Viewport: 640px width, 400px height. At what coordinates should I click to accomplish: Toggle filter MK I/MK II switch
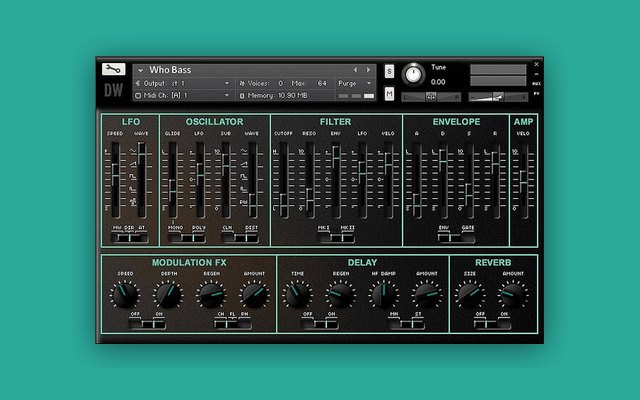click(x=336, y=238)
